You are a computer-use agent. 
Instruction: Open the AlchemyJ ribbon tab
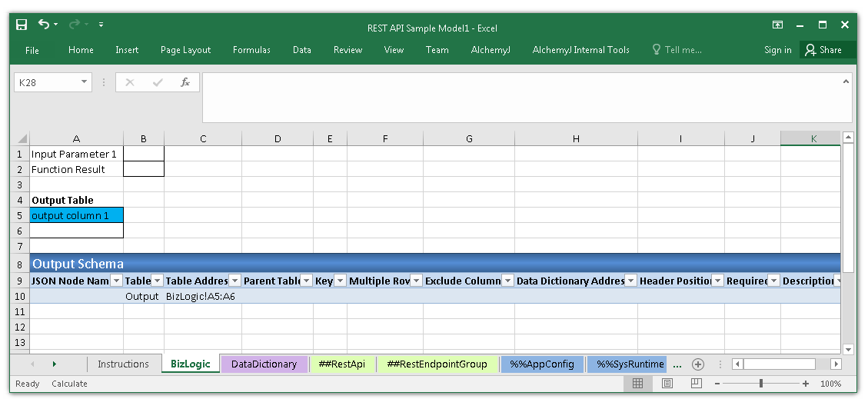coord(490,50)
